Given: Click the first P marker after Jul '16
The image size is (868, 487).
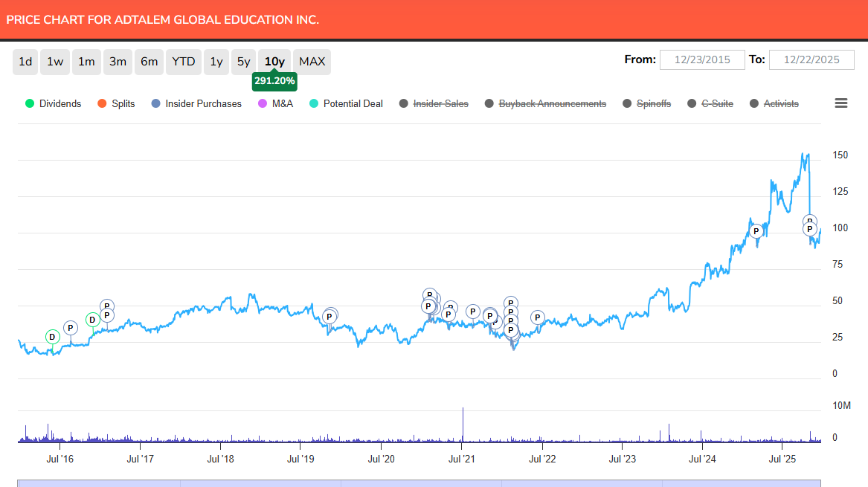Looking at the screenshot, I should pos(70,328).
